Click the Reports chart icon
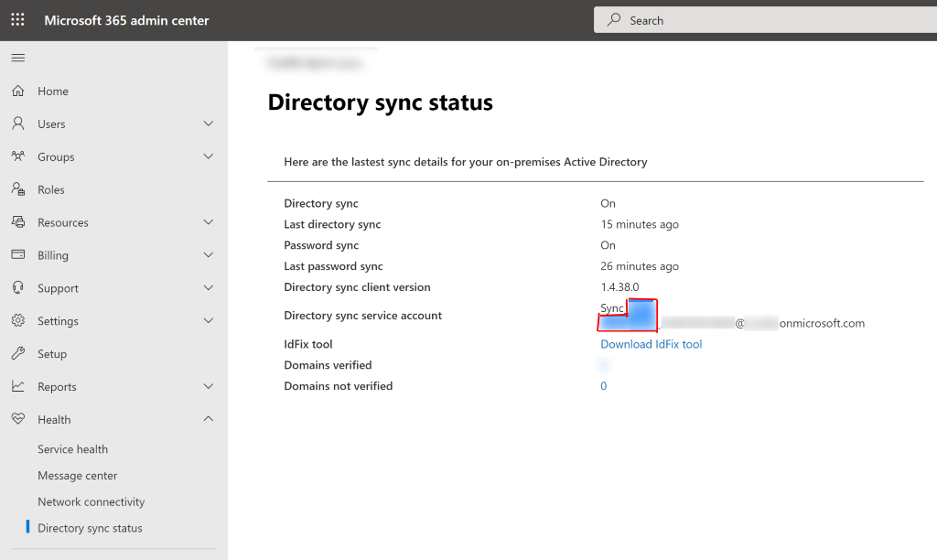The width and height of the screenshot is (937, 560). (18, 387)
